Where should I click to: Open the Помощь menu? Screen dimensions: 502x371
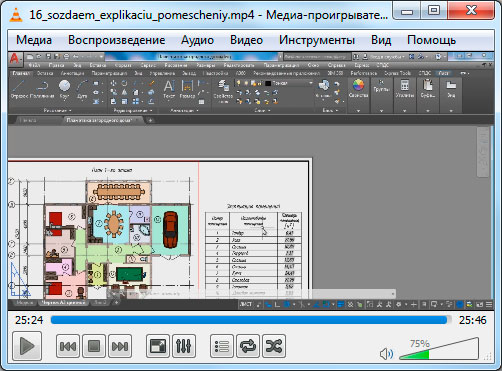pos(431,40)
